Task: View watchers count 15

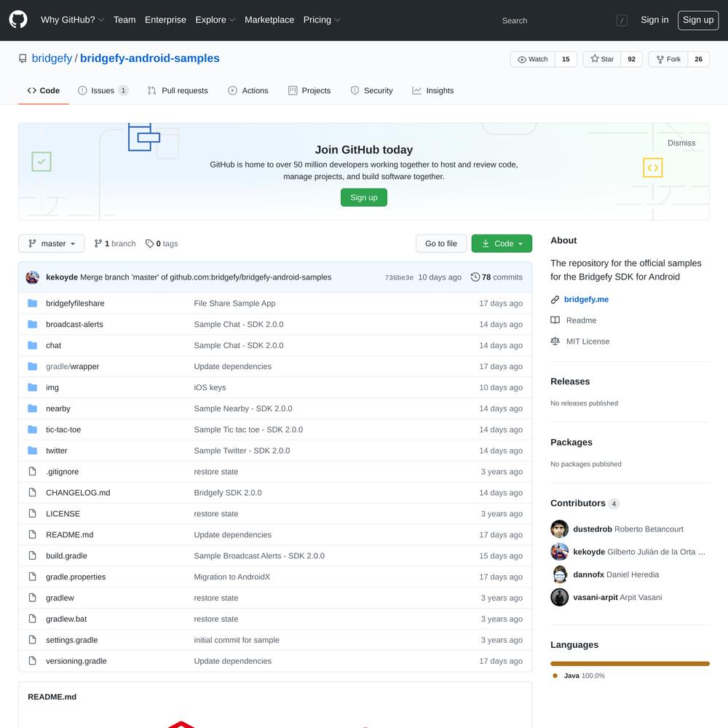Action: tap(566, 59)
